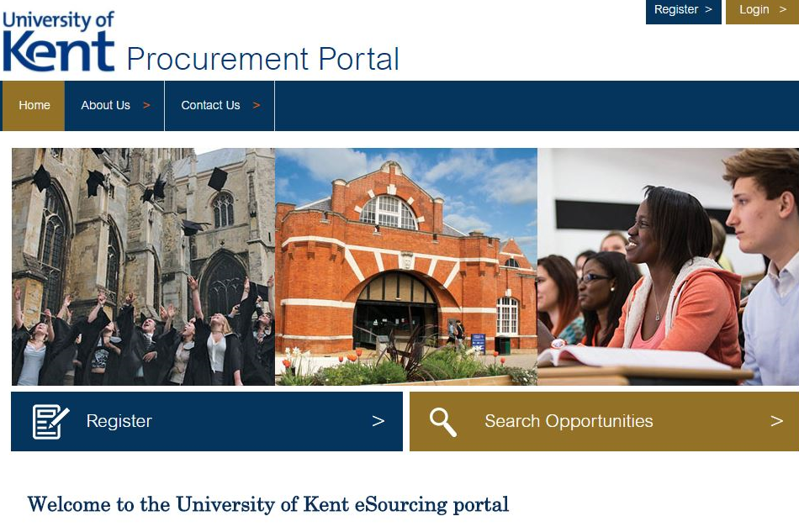799x532 pixels.
Task: Open the About Us menu item
Action: point(114,105)
